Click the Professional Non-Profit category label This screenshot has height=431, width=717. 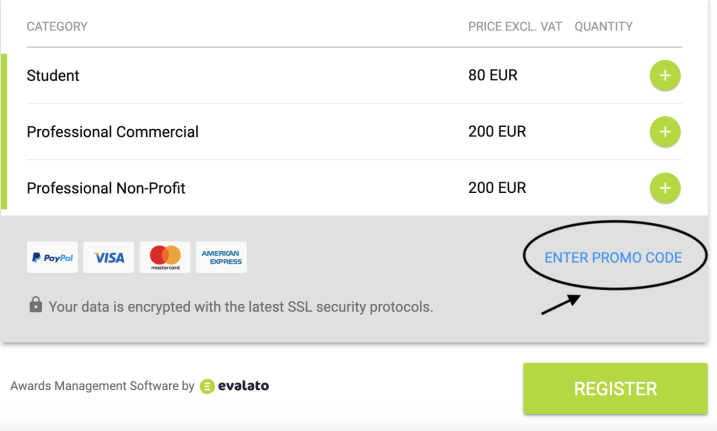point(105,188)
